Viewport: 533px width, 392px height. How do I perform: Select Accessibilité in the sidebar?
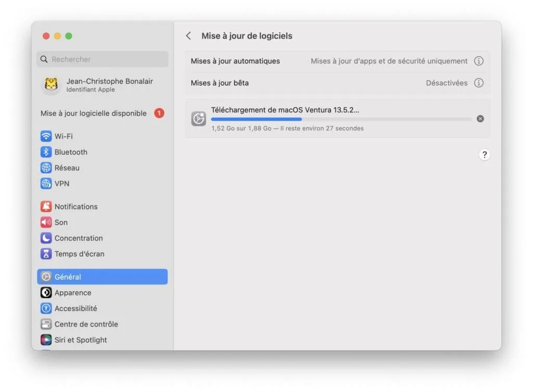pyautogui.click(x=75, y=308)
